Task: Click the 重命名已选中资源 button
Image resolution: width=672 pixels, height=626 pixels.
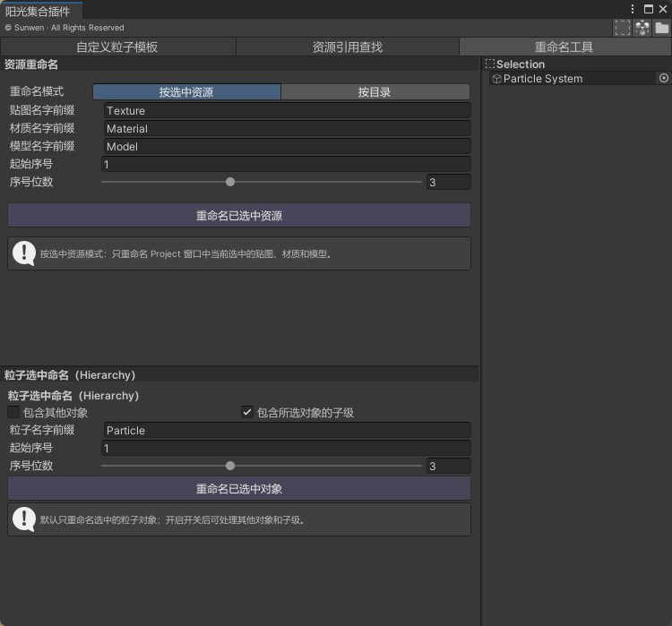Action: click(x=239, y=215)
